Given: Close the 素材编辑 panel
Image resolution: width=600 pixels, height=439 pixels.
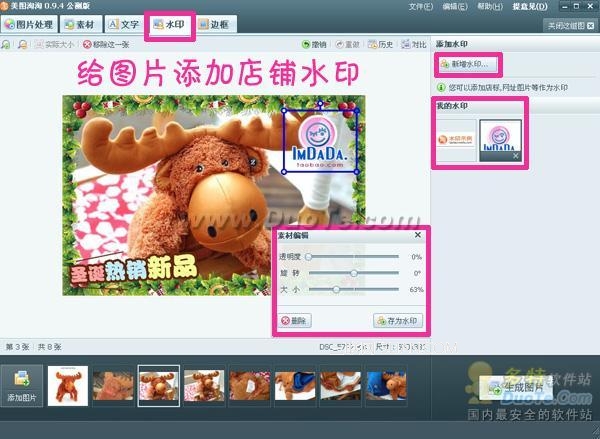Looking at the screenshot, I should (x=418, y=235).
